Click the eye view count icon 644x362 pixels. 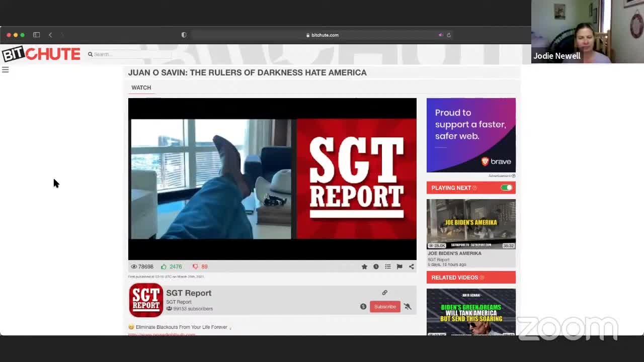(x=134, y=266)
